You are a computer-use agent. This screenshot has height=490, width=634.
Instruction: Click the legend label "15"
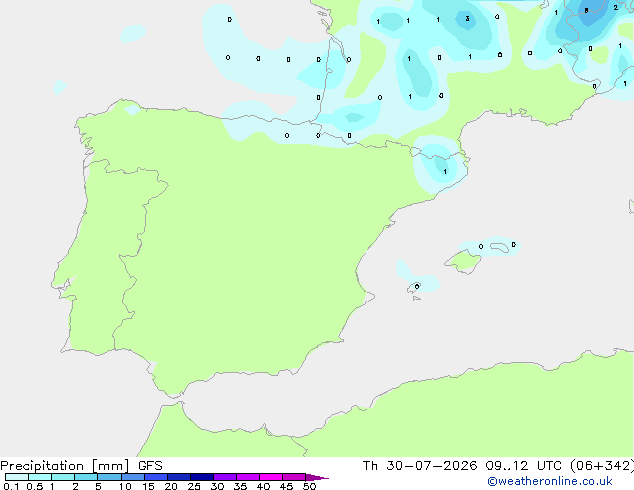point(148,486)
